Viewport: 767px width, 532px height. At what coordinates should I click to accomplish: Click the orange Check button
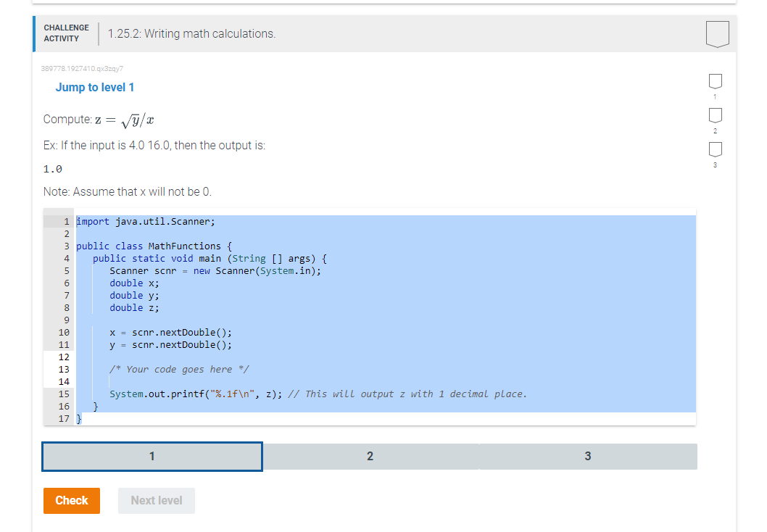[71, 500]
